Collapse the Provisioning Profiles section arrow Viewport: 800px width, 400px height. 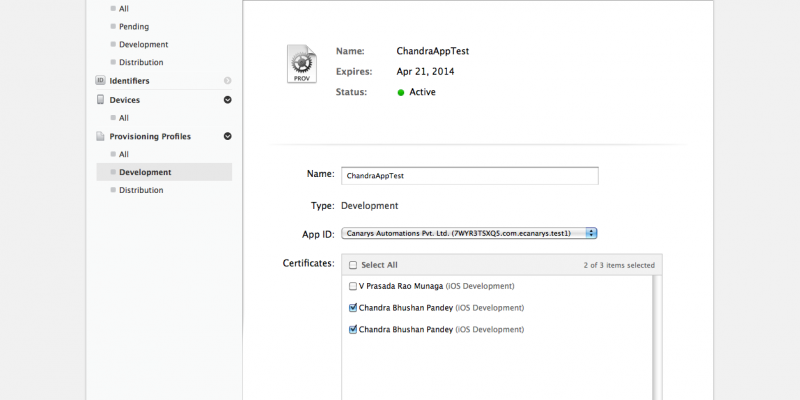pos(227,136)
